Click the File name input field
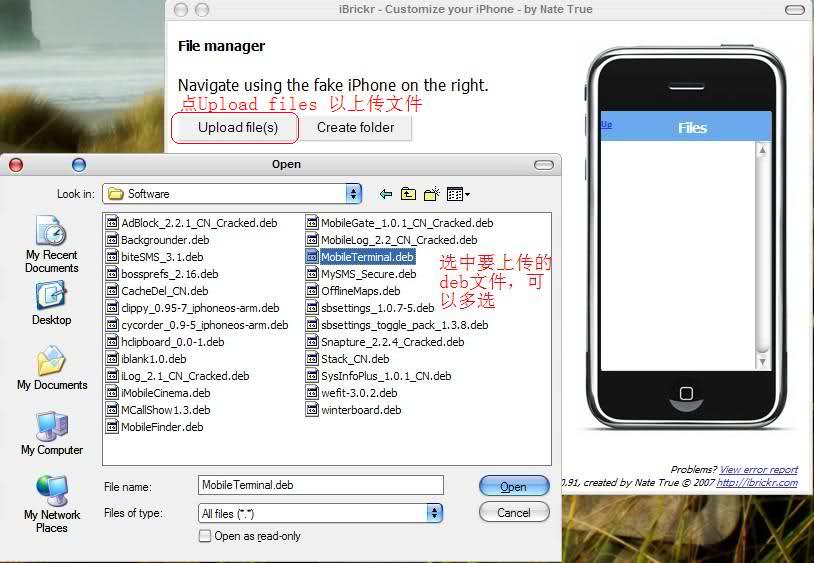This screenshot has height=563, width=814. pos(321,485)
